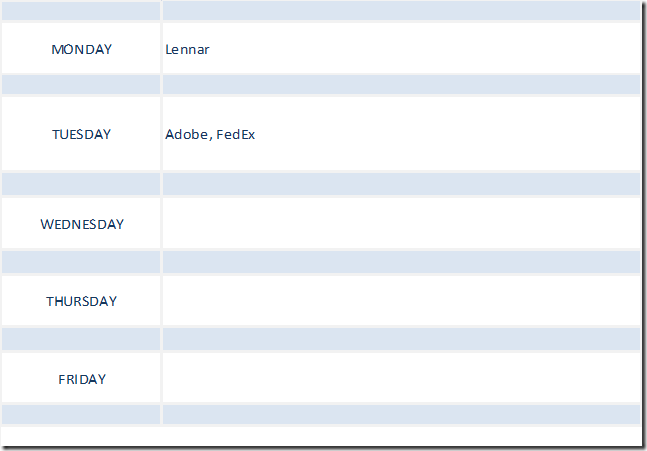Image resolution: width=647 pixels, height=451 pixels.
Task: Click blue separator between TUESDAY and WEDNESDAY labels
Action: (x=81, y=184)
